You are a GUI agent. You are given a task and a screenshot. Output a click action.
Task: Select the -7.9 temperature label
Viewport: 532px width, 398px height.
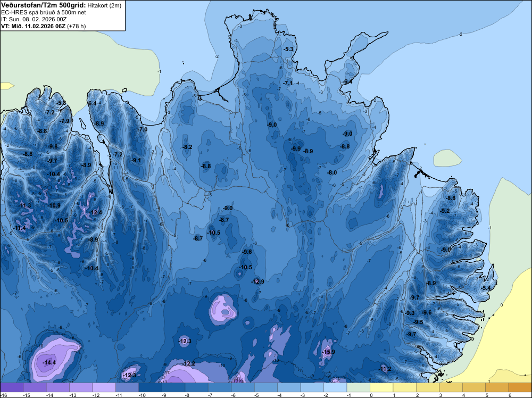coord(64,120)
